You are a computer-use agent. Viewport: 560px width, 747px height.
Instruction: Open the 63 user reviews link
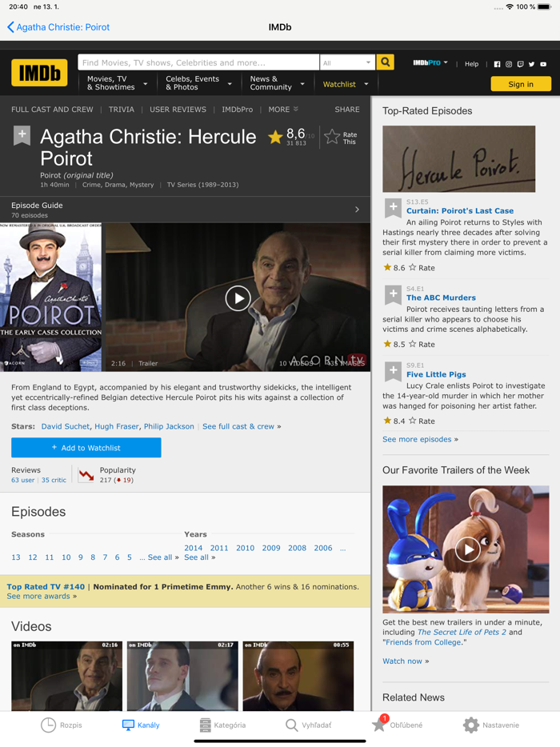23,480
